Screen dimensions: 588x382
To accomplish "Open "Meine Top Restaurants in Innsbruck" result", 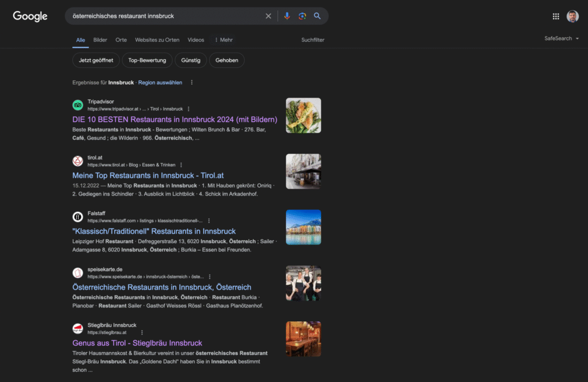I will coord(148,176).
